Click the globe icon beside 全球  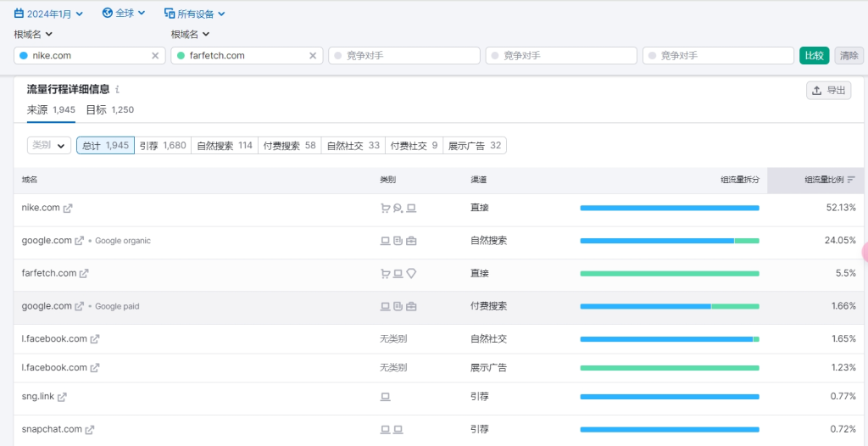point(108,13)
